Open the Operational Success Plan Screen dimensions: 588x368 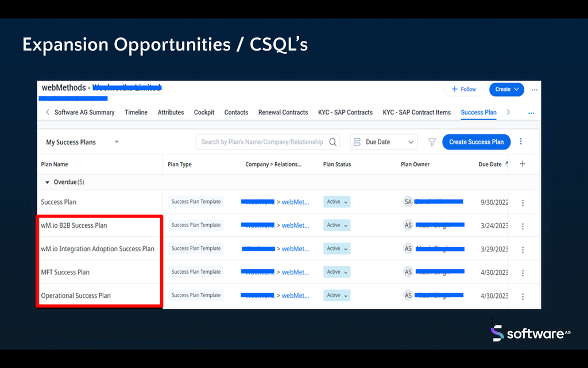pyautogui.click(x=76, y=296)
